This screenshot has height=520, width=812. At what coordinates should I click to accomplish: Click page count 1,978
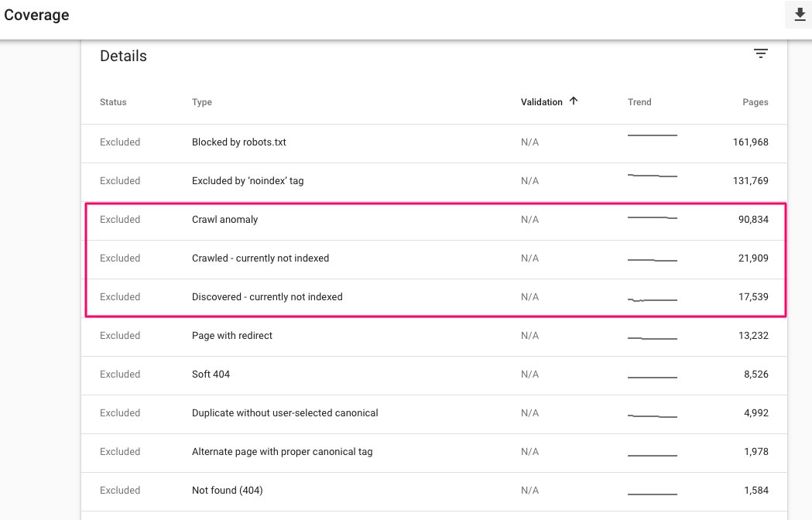756,452
